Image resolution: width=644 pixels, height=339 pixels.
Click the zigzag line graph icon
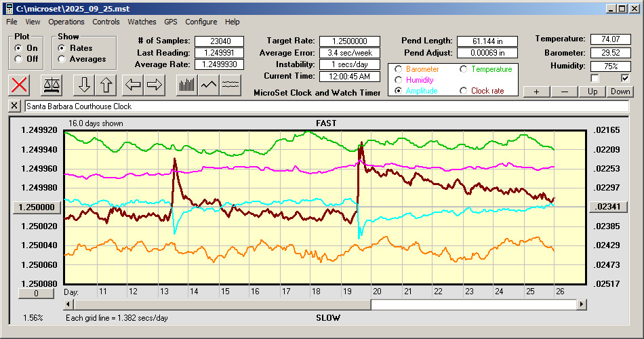pos(209,85)
